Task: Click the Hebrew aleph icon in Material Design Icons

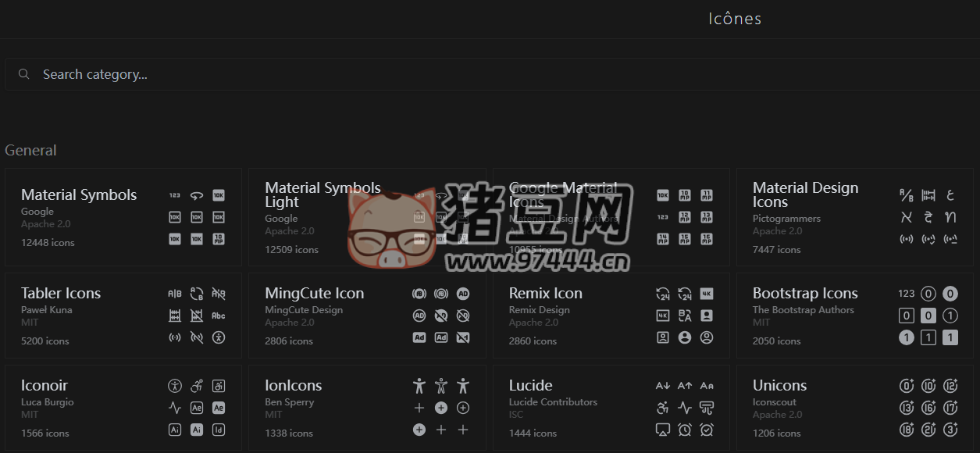Action: (x=907, y=217)
